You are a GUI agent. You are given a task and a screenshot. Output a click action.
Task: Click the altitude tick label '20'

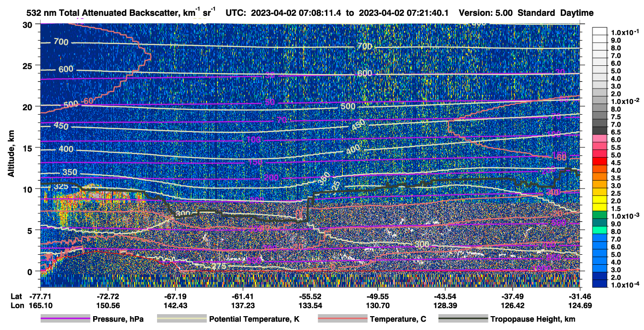pos(29,106)
